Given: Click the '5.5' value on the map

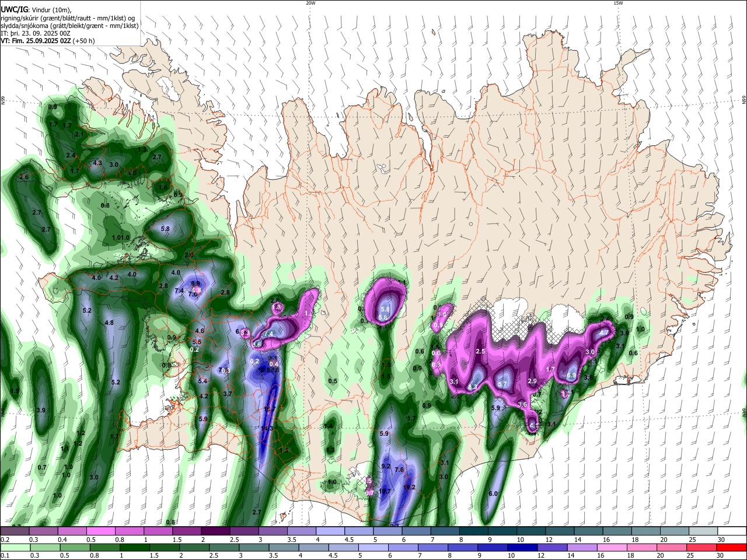Looking at the screenshot, I should [x=197, y=342].
